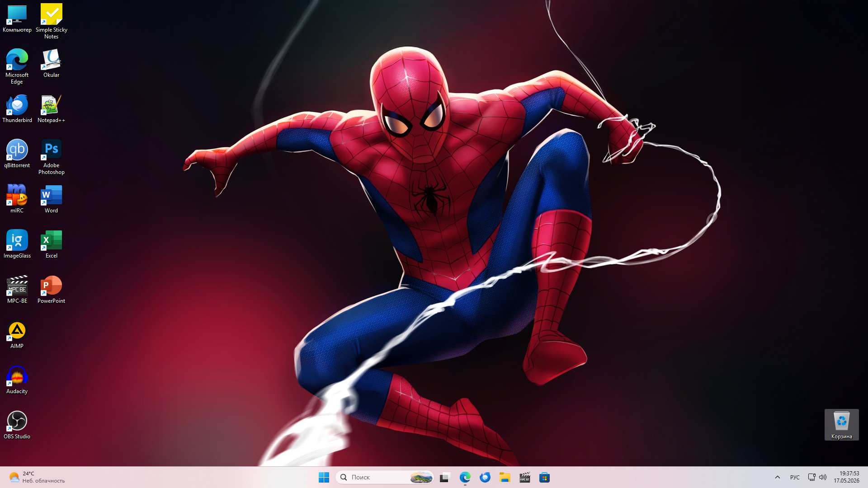Select the Thunderbird desktop shortcut
Screen dimensions: 868x488
(17, 109)
